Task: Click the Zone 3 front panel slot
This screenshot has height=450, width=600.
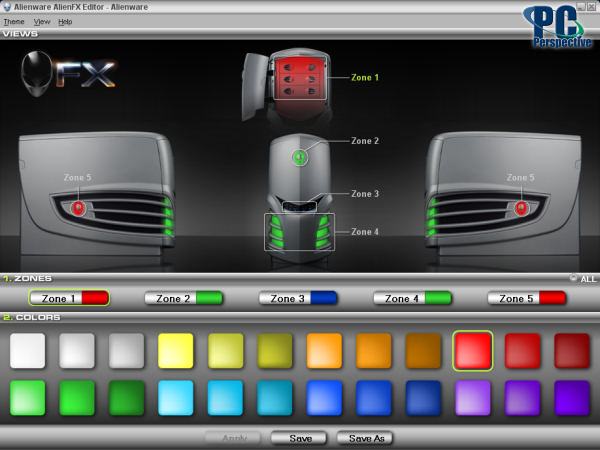Action: (x=300, y=206)
